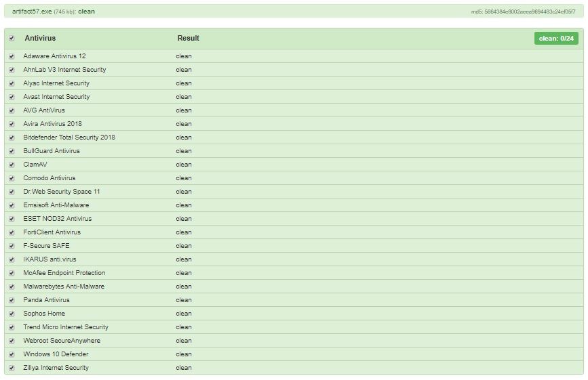The image size is (588, 380).
Task: Click the AhnLab V3 Internet Security name
Action: click(x=64, y=70)
